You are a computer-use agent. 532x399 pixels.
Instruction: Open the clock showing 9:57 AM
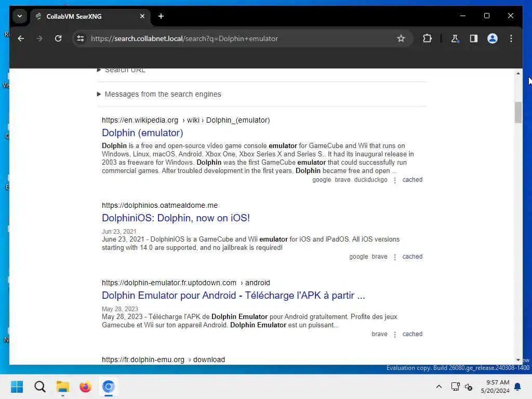[x=495, y=387]
